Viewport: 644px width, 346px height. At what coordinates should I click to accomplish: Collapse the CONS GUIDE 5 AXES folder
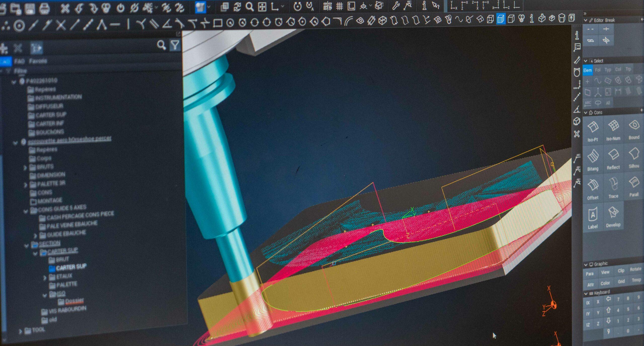pyautogui.click(x=26, y=211)
